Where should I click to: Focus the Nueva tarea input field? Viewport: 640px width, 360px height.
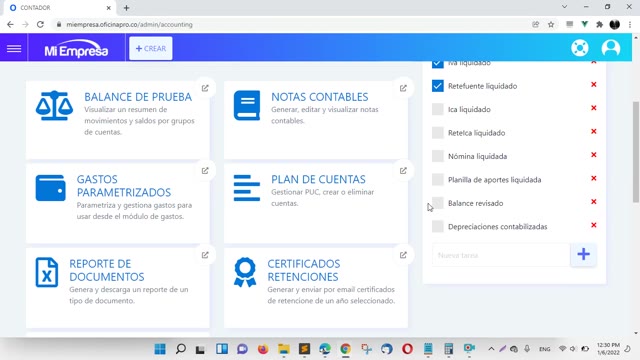click(x=501, y=255)
